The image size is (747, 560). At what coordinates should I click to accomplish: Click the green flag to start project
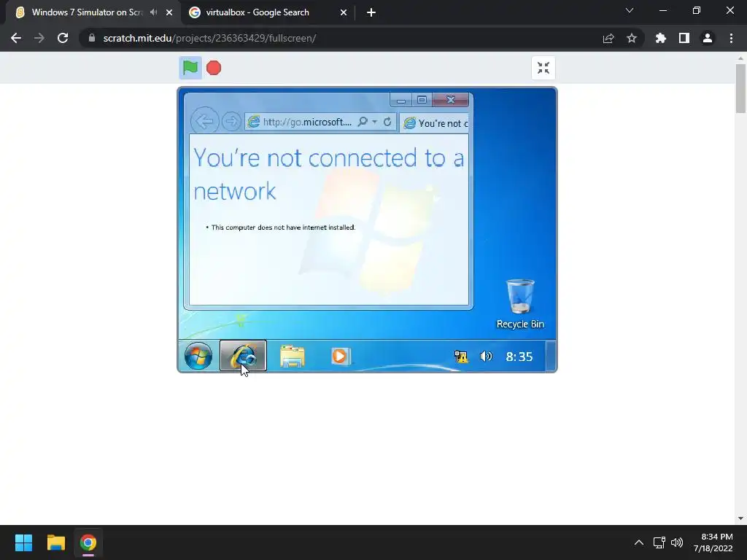pos(190,68)
